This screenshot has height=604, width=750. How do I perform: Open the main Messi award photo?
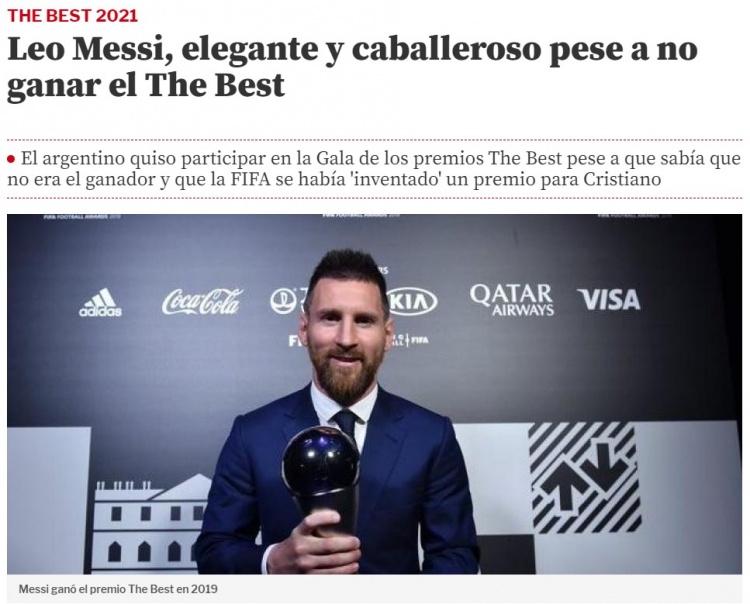pyautogui.click(x=374, y=394)
